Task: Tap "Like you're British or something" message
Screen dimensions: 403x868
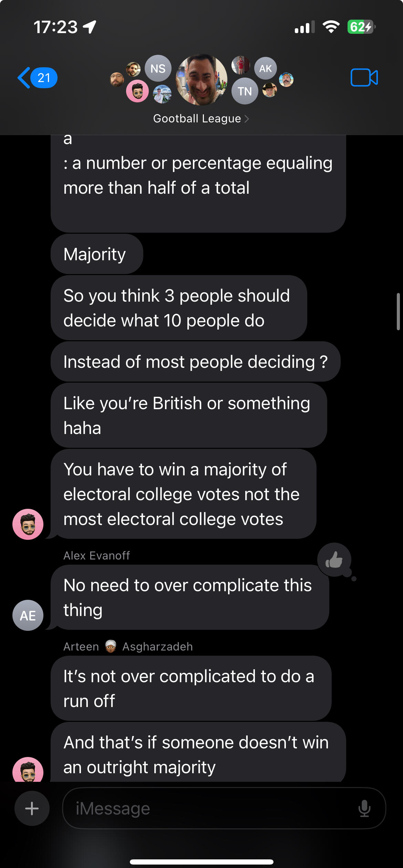Action: [x=188, y=415]
